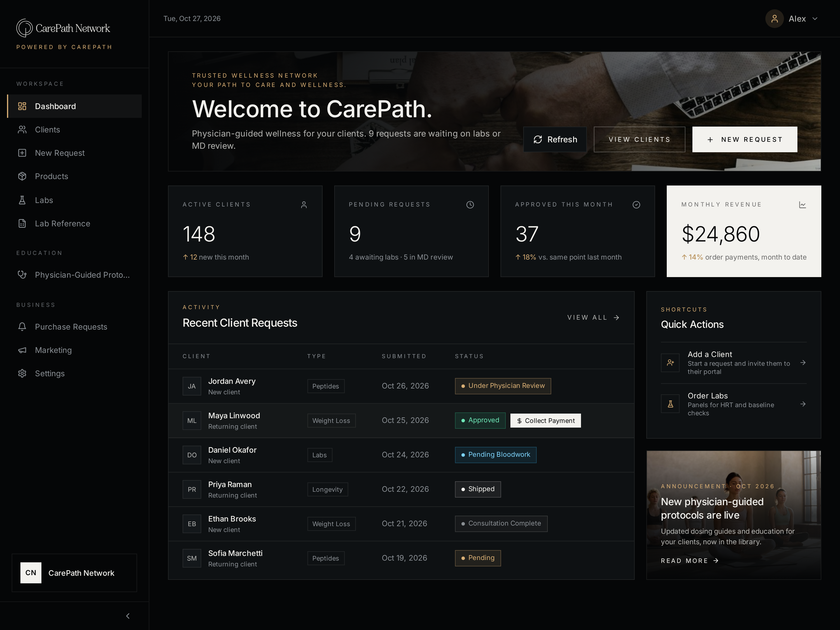The width and height of the screenshot is (840, 630).
Task: Click the Under Physician Review status badge
Action: [503, 386]
